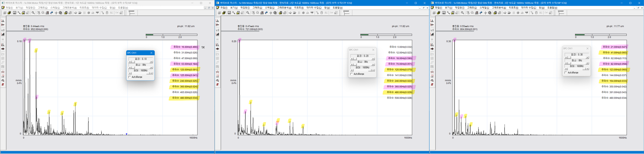Click the right arrow of the 피크 0.20 slider
This screenshot has height=154, width=644.
pyautogui.click(x=373, y=59)
